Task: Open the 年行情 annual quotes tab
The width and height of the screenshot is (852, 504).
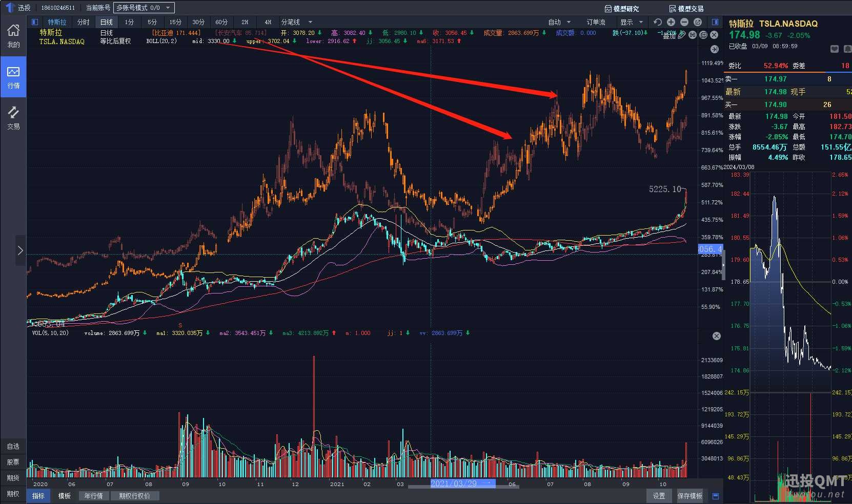Action: 93,496
